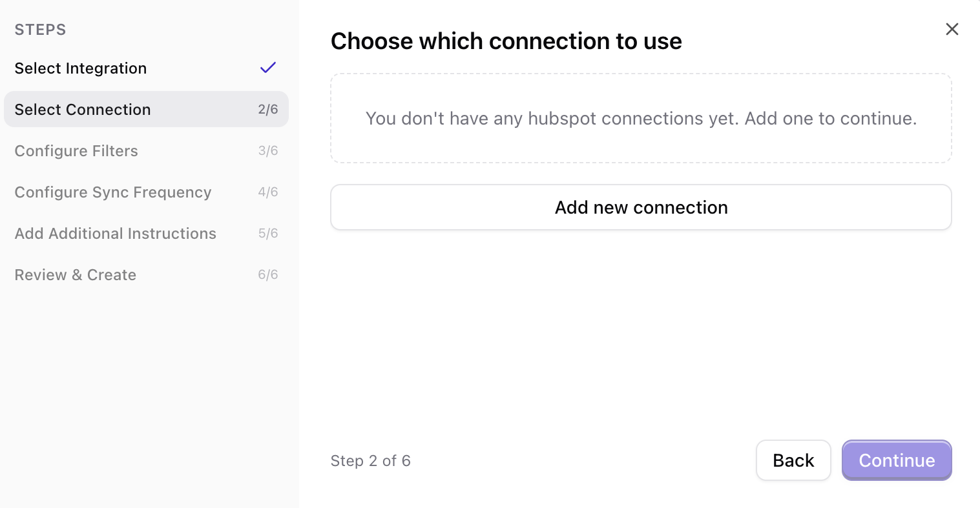
Task: Click the 5/6 indicator beside Add Additional Instructions
Action: [268, 233]
